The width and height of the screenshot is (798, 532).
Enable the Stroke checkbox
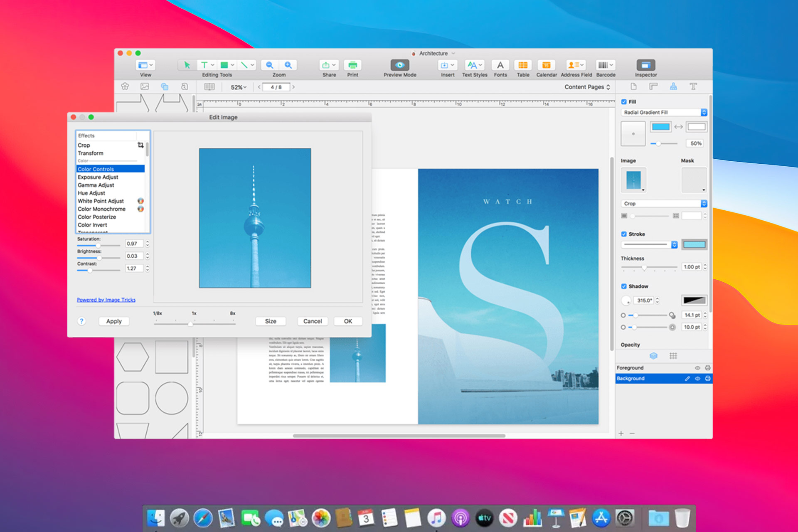(624, 234)
